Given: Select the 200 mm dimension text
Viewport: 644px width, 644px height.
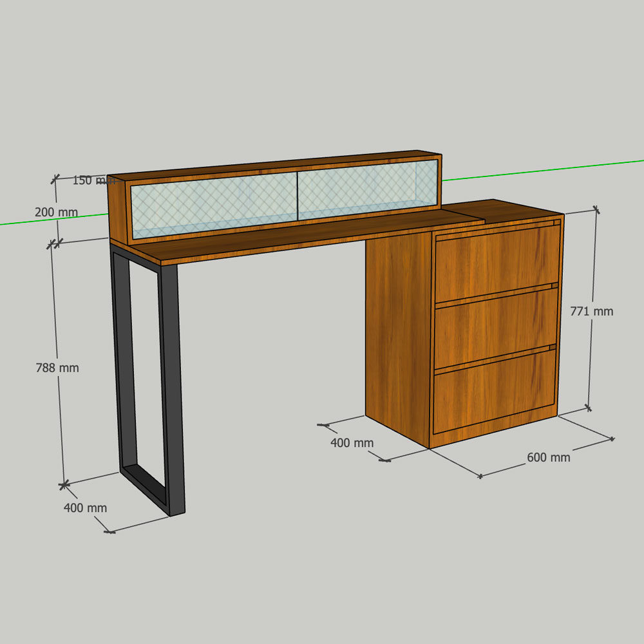Looking at the screenshot, I should coord(56,212).
